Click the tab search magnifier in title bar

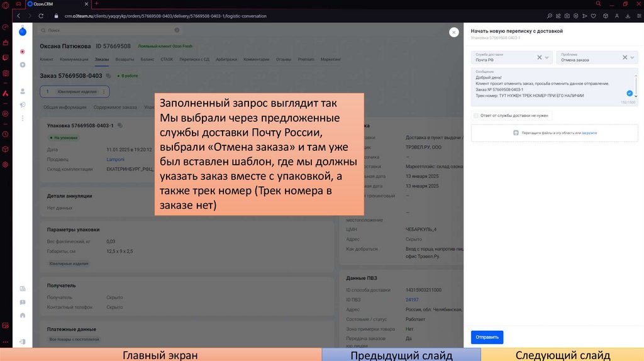[599, 4]
